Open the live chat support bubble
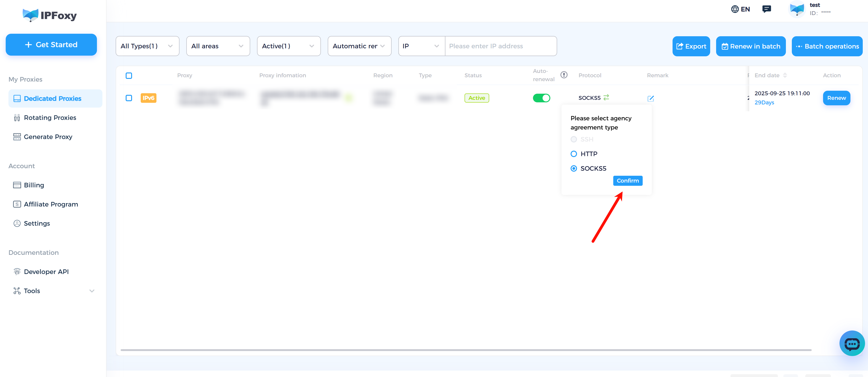Screen dimensions: 868x377 click(x=852, y=343)
